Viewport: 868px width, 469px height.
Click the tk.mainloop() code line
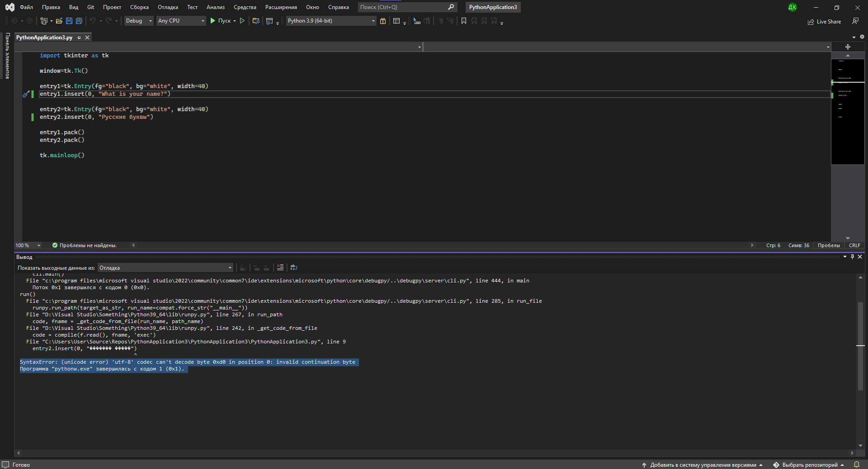pos(62,155)
